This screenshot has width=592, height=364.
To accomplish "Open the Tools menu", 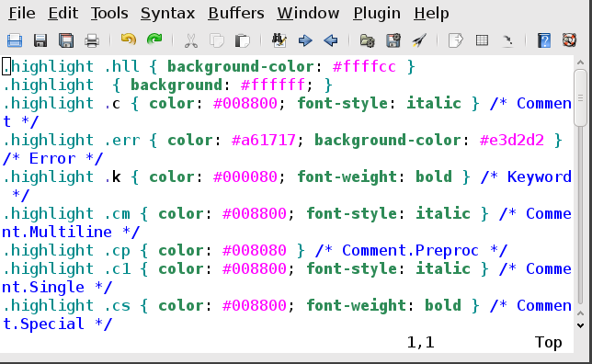I will 109,14.
